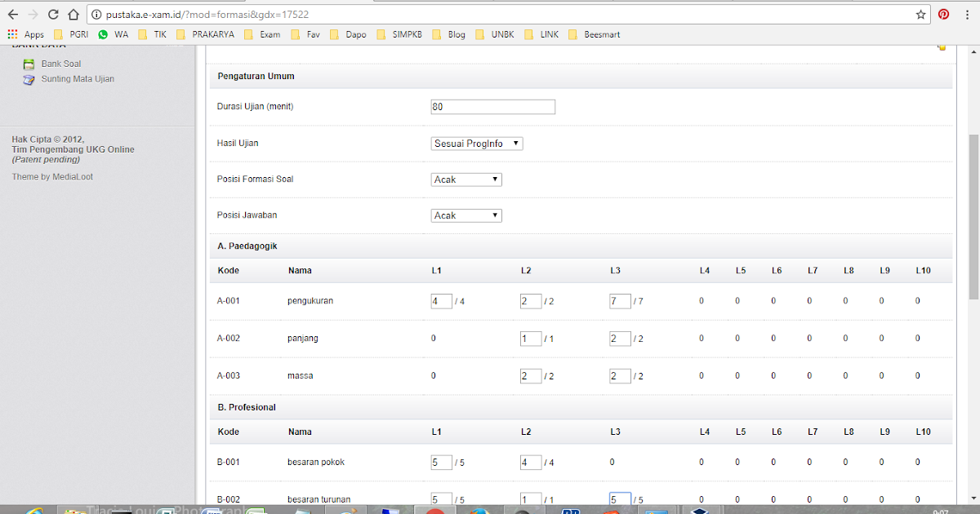Edit L2 value for pengukuran
This screenshot has width=980, height=514.
click(531, 301)
